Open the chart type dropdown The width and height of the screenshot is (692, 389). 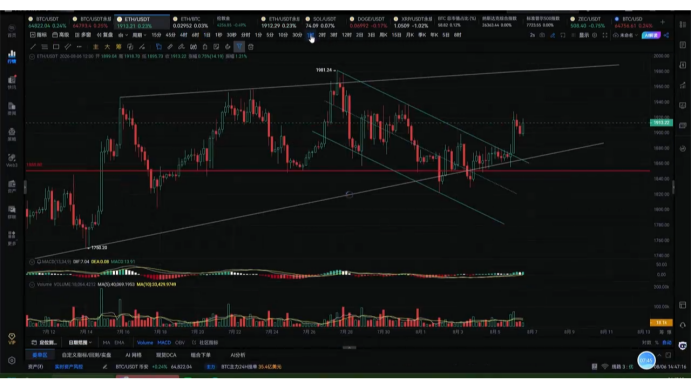pos(123,35)
